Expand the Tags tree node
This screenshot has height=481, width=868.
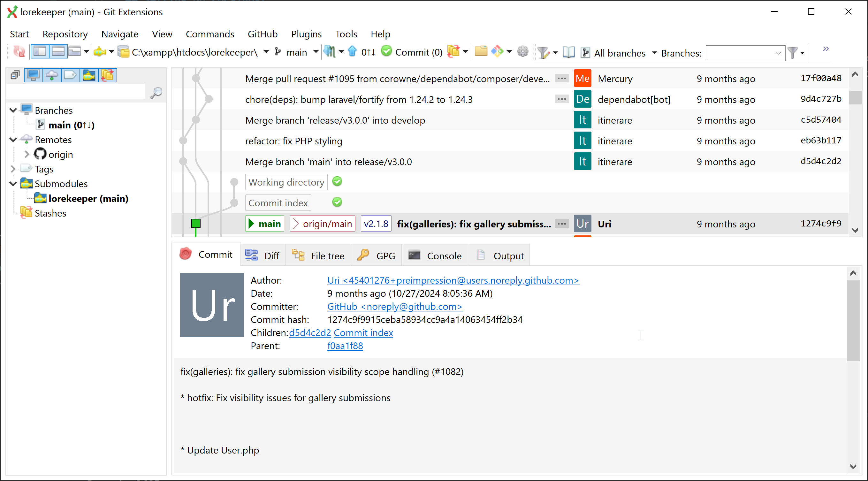[13, 169]
